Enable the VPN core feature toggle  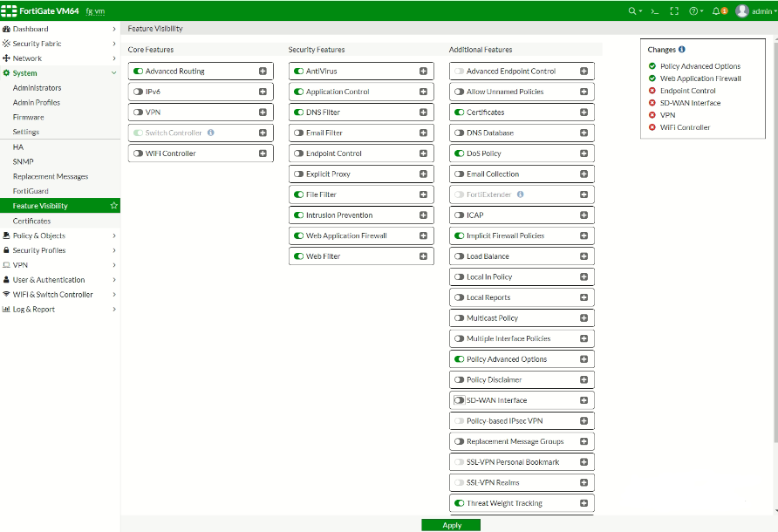point(139,113)
